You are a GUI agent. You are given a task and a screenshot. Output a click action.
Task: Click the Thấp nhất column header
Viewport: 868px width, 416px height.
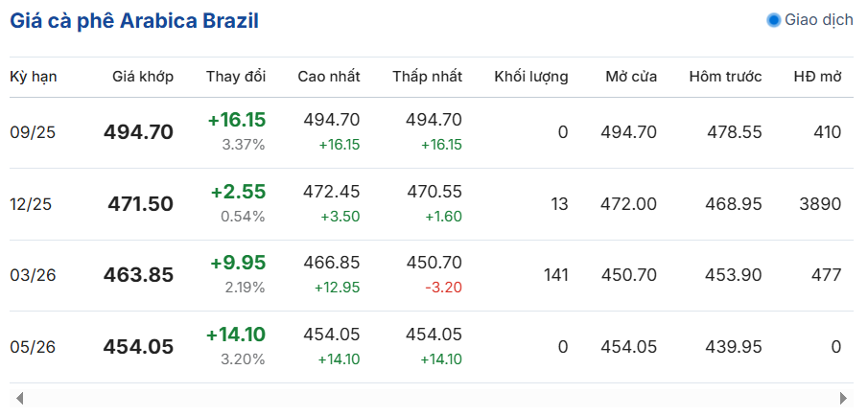point(428,77)
